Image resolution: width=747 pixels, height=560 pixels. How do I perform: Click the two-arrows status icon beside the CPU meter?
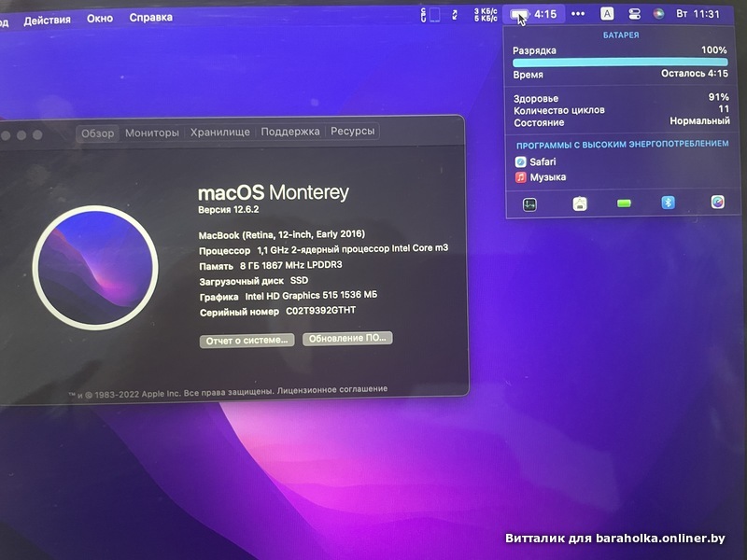coord(455,15)
